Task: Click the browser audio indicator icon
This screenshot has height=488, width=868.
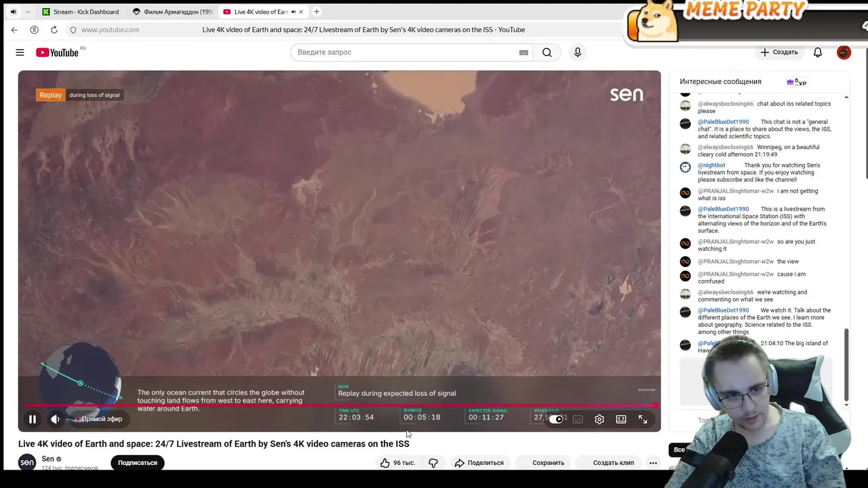Action: [x=13, y=12]
